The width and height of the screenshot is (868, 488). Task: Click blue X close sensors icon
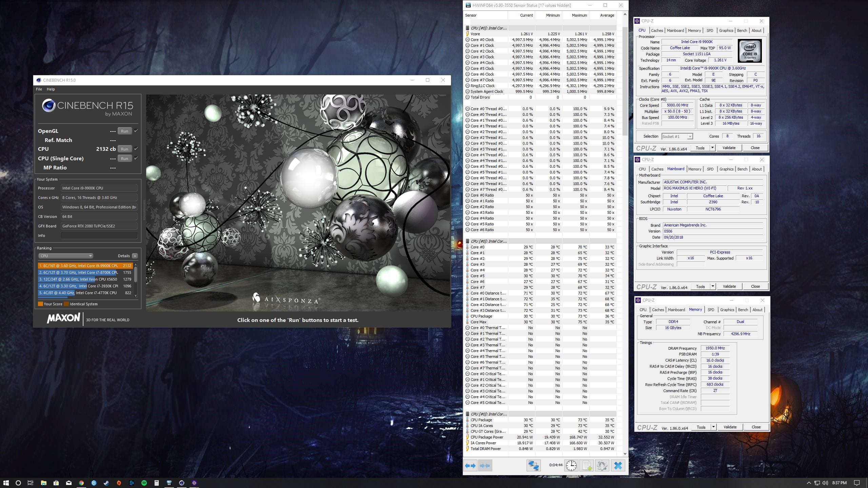[x=618, y=465]
